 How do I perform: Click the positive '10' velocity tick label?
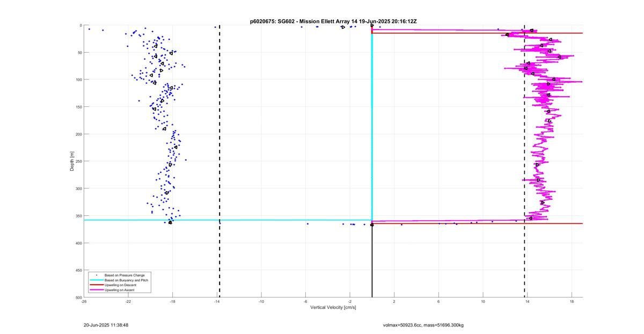[x=483, y=301]
